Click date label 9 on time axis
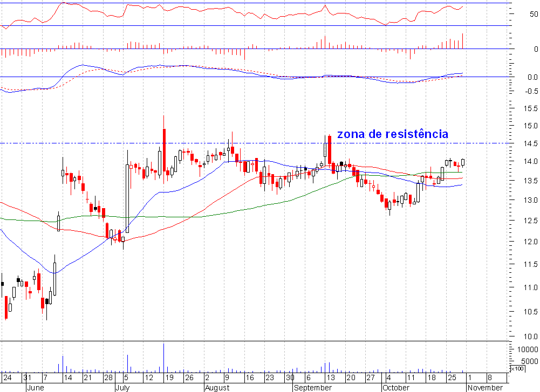540x392 pixels. pos(227,378)
